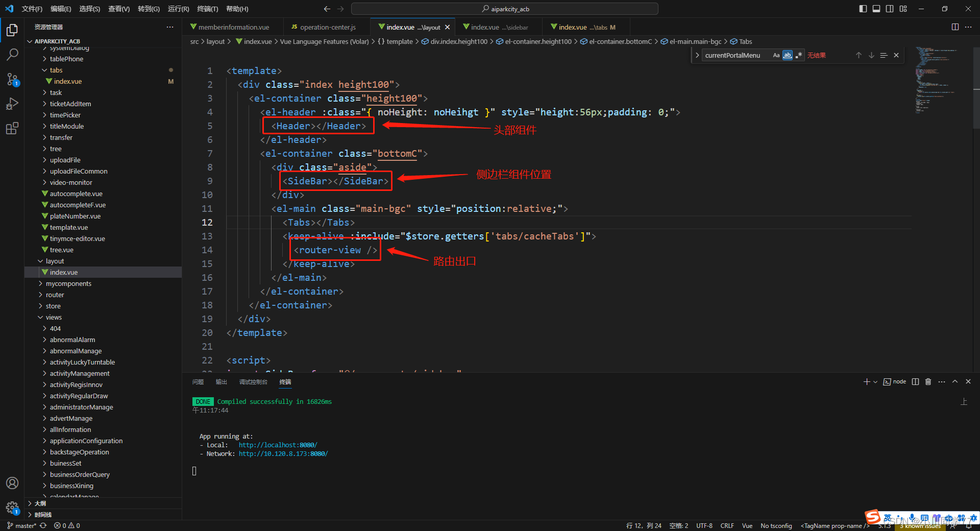Open the Search view in the Activity Bar
Image resolution: width=980 pixels, height=531 pixels.
[x=12, y=54]
